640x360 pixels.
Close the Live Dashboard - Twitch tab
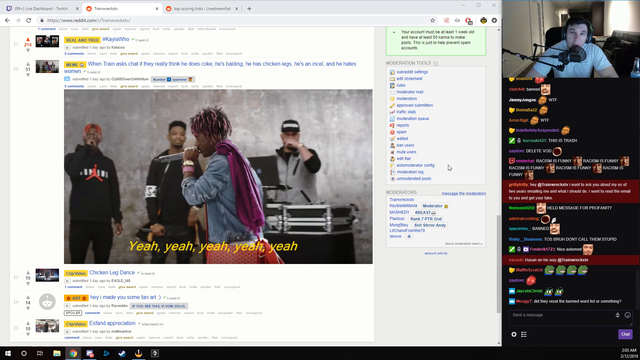pyautogui.click(x=77, y=9)
